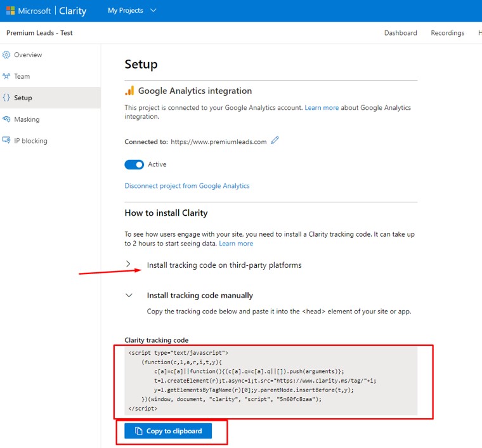Click the Masking eye icon
Viewport: 482px width, 448px height.
pyautogui.click(x=6, y=119)
